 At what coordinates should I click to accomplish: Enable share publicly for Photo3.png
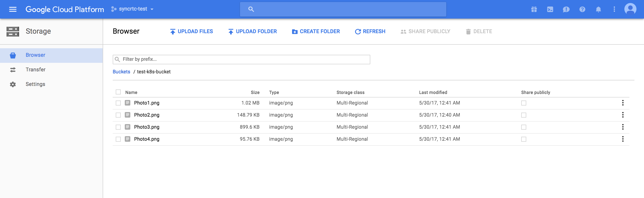pos(524,127)
